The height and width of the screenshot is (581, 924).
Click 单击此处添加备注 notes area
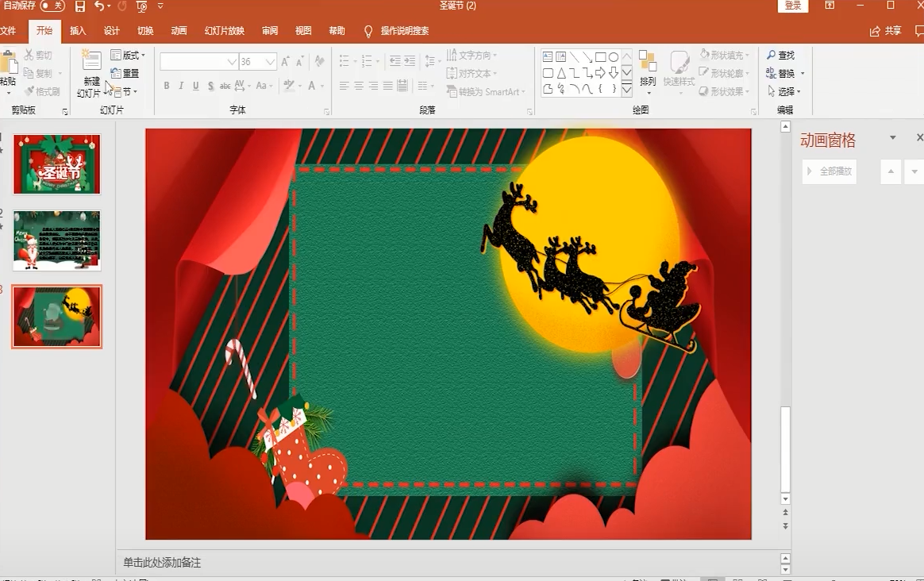[162, 563]
